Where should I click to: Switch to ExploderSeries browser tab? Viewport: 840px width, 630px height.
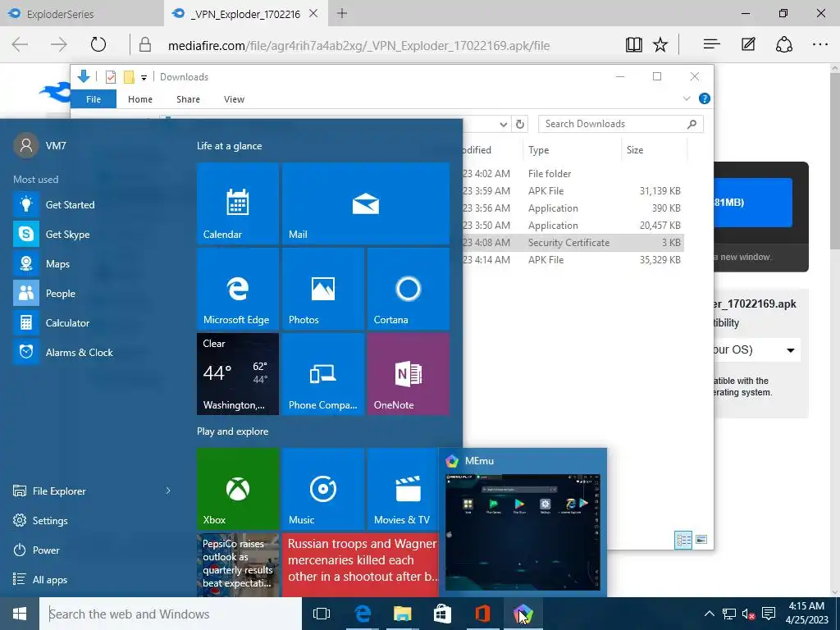coord(81,14)
